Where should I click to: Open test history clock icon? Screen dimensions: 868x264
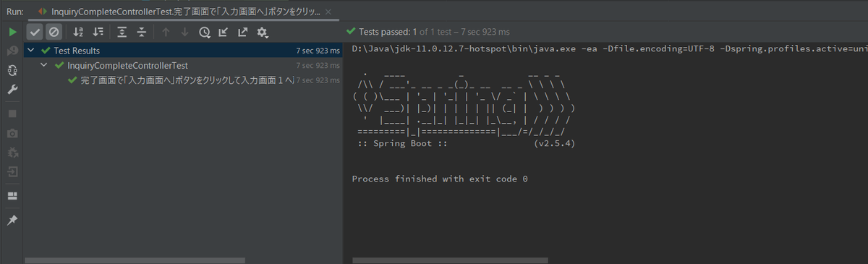click(x=205, y=32)
